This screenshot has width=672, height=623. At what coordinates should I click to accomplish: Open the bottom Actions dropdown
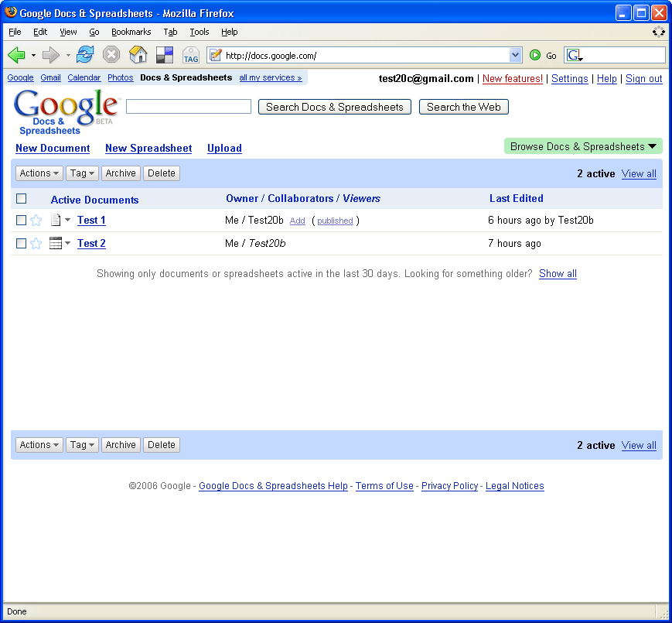coord(39,445)
